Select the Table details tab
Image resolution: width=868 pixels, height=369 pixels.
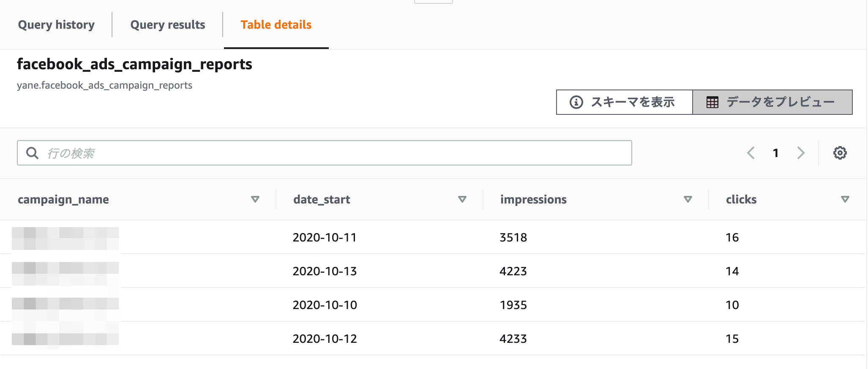(x=276, y=25)
